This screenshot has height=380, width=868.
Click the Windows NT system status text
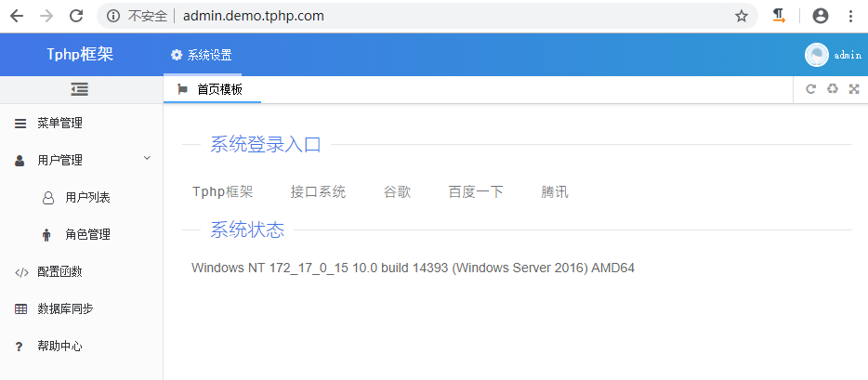pos(413,269)
